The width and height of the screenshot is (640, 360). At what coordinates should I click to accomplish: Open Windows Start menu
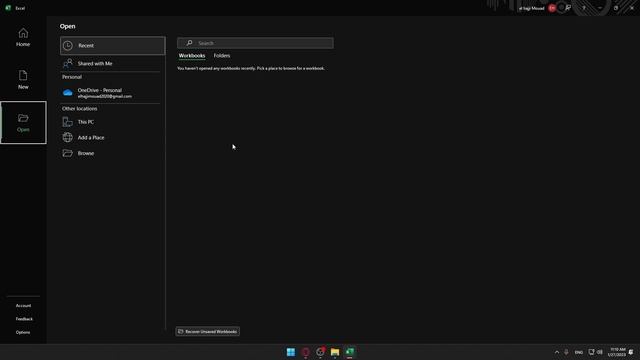[291, 352]
